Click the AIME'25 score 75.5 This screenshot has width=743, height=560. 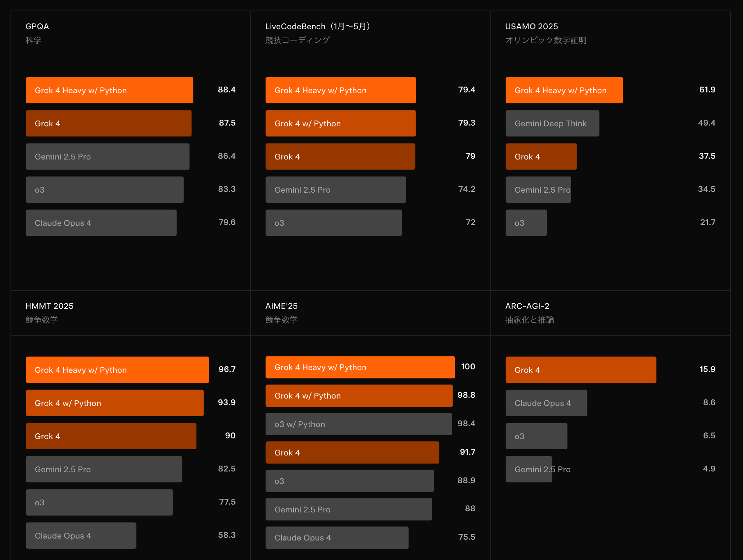point(467,537)
